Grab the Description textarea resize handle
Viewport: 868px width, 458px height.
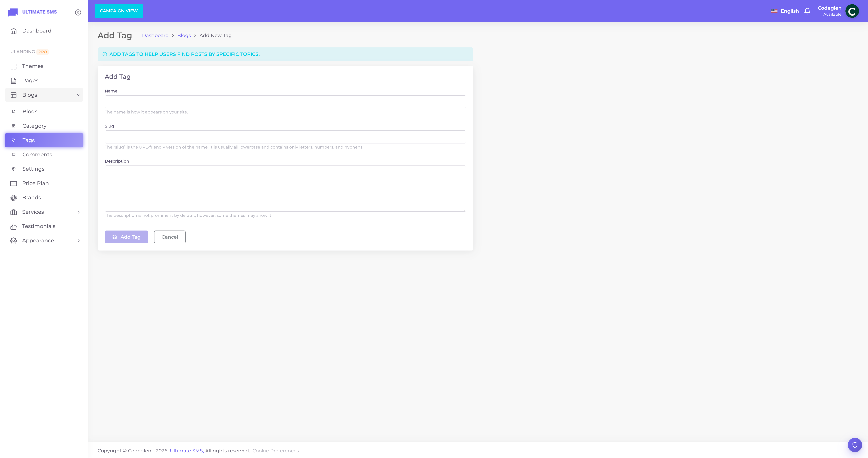[464, 210]
